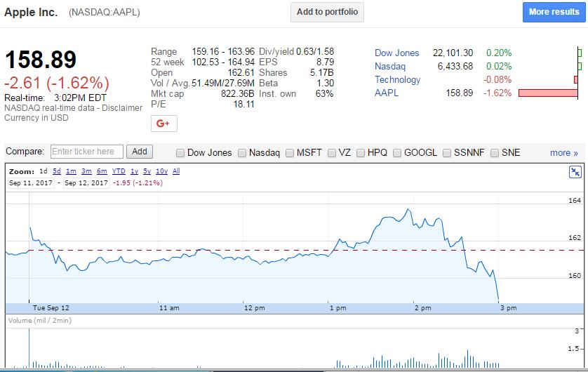Click the 2 pm marker on the timeline
The height and width of the screenshot is (372, 588).
(422, 308)
